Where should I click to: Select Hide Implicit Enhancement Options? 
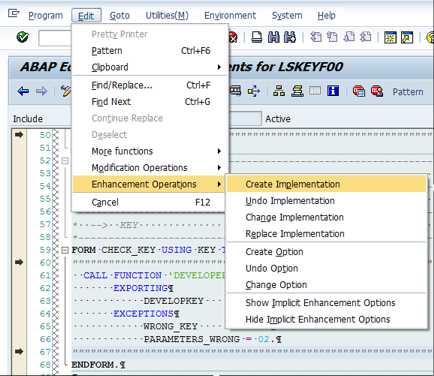point(326,319)
